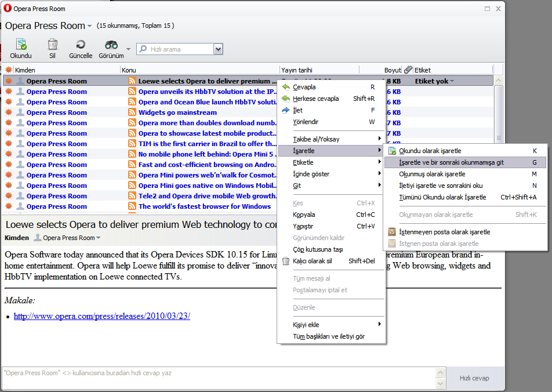Toggle unread star on Loewe selects Opera row
Screen dimensions: 552x392
pyautogui.click(x=9, y=81)
